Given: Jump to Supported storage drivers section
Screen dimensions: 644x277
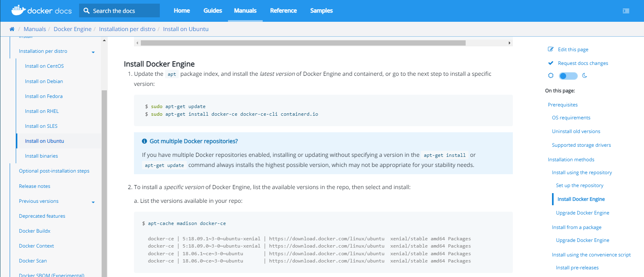Looking at the screenshot, I should point(581,145).
